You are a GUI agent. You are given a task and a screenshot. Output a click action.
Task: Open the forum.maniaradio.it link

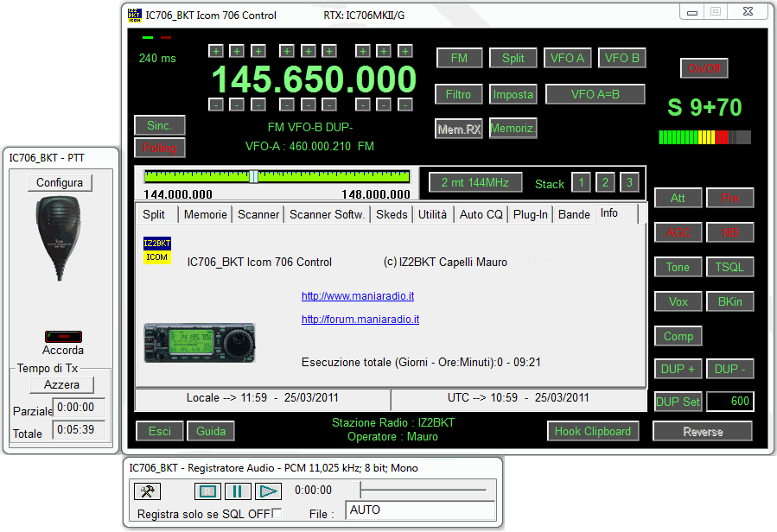pos(360,320)
